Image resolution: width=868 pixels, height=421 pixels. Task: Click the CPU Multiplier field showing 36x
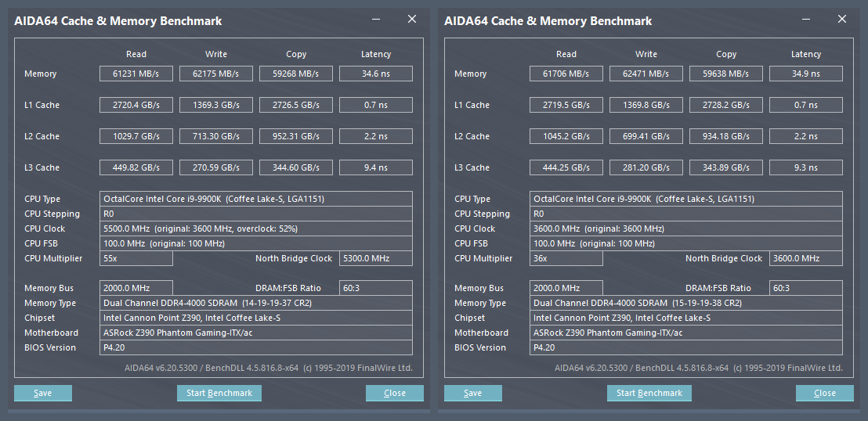point(566,258)
